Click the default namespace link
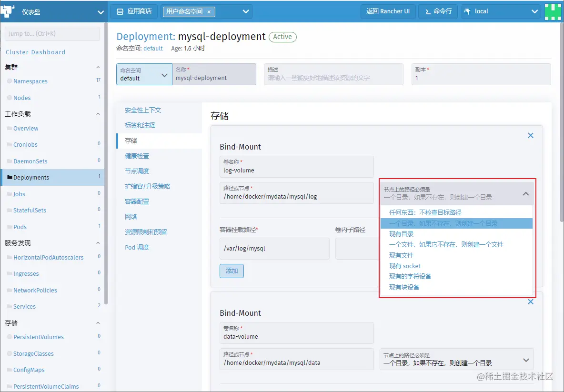This screenshot has height=392, width=564. (x=153, y=48)
